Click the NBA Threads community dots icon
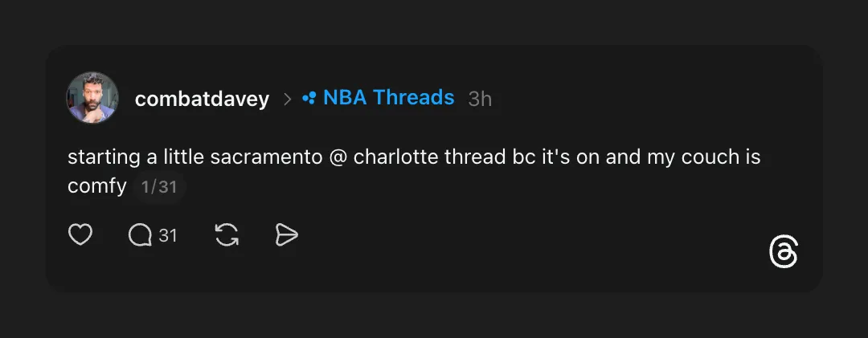 309,98
